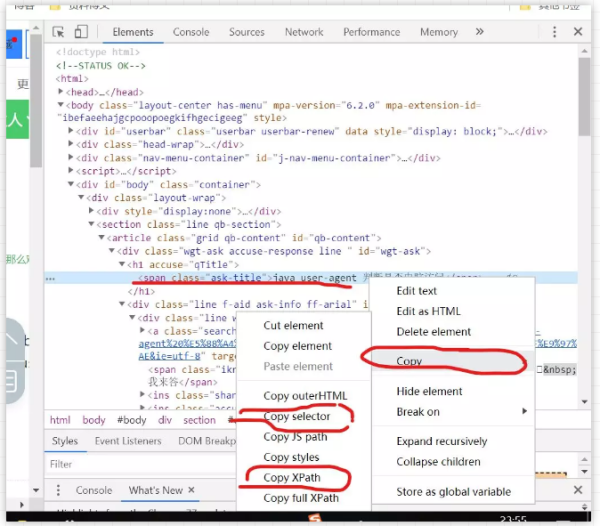
Task: Choose Edit as HTML menu item
Action: point(428,311)
